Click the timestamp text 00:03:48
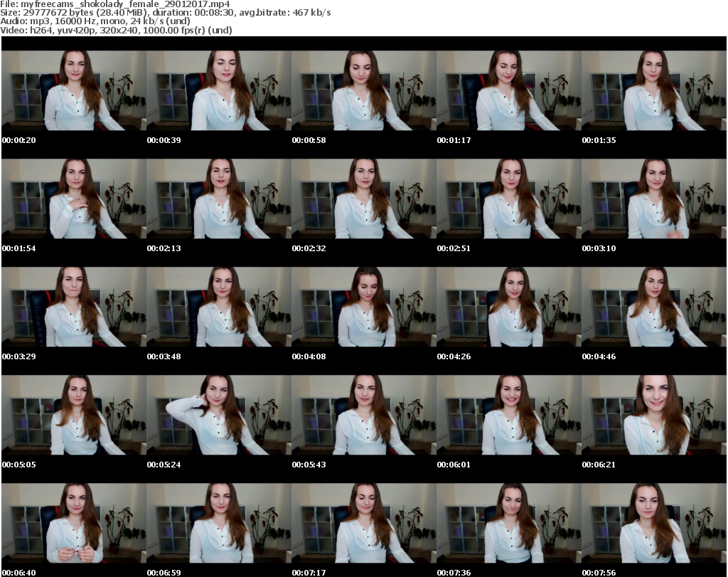The width and height of the screenshot is (728, 577). (x=164, y=356)
